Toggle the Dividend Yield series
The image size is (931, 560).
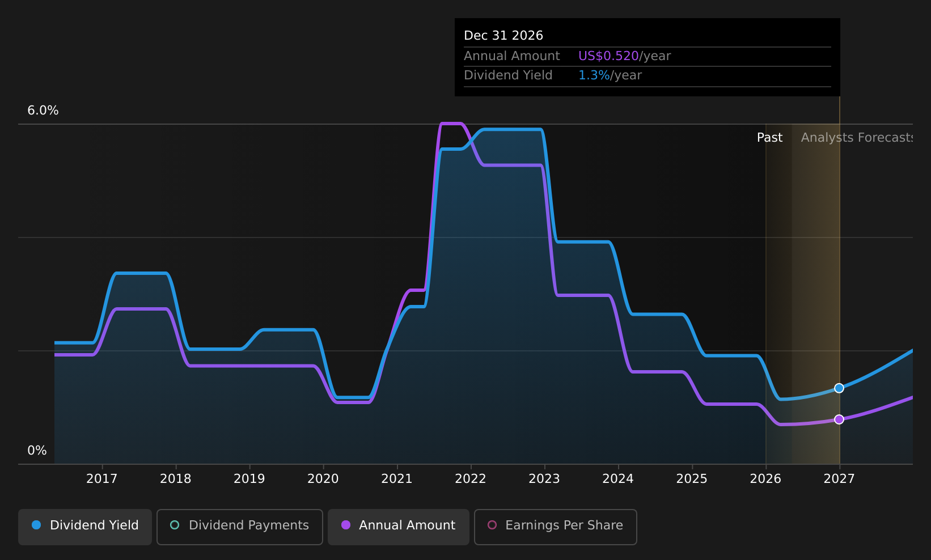click(x=85, y=527)
